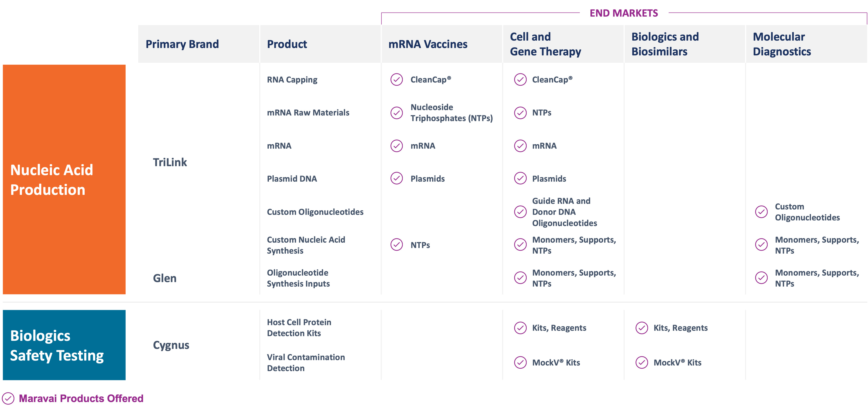Click the checkmark icon beside CleanCap in mRNA Vaccines

[x=397, y=80]
